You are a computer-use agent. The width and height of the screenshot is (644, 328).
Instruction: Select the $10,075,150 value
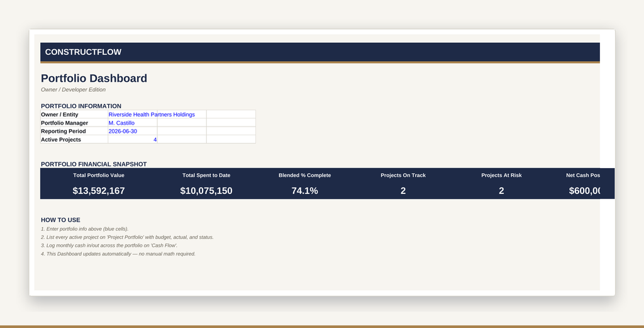tap(206, 191)
